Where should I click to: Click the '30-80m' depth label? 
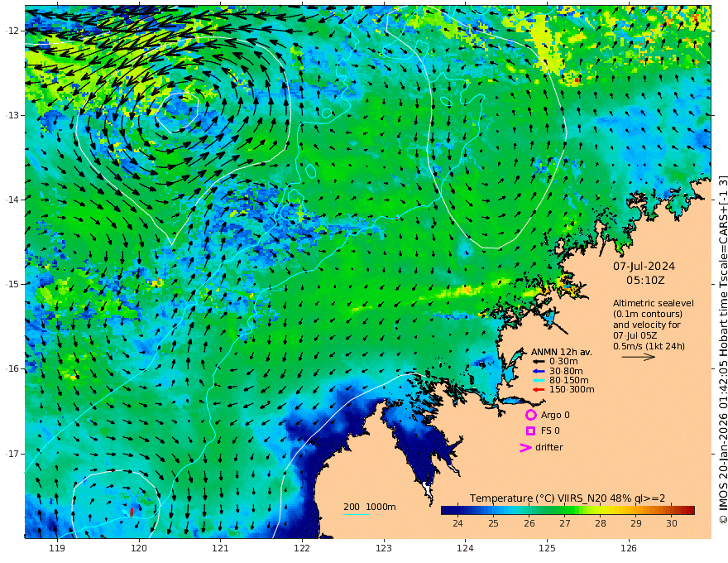[x=566, y=371]
